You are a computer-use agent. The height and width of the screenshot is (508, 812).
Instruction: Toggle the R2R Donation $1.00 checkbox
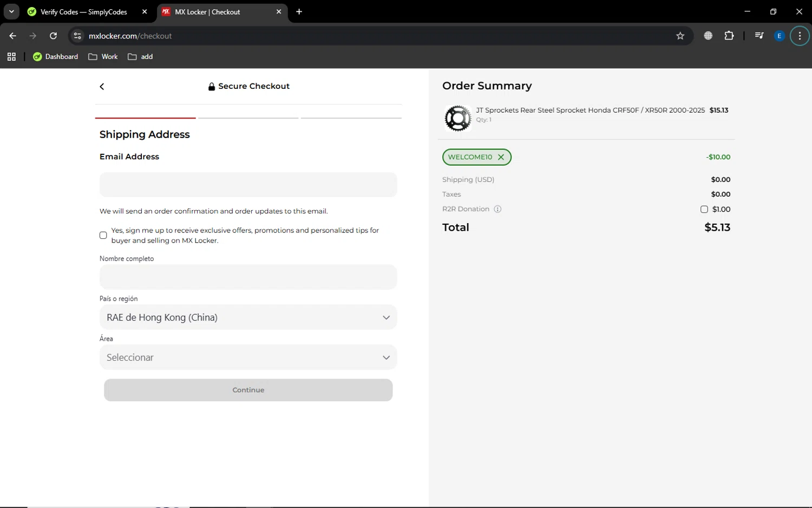coord(704,209)
